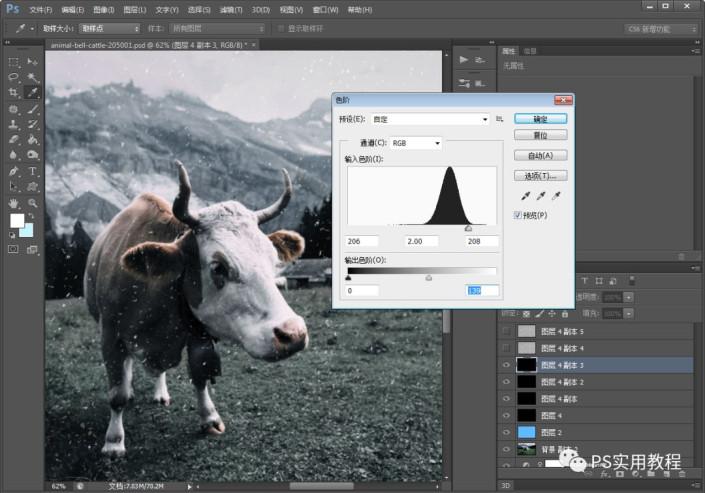
Task: Switch to the 属性 panel tab
Action: click(x=509, y=51)
